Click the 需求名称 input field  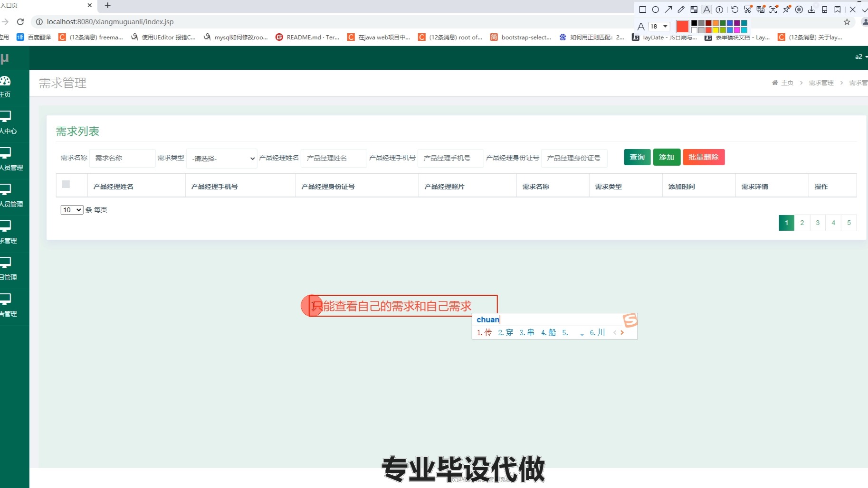click(123, 158)
